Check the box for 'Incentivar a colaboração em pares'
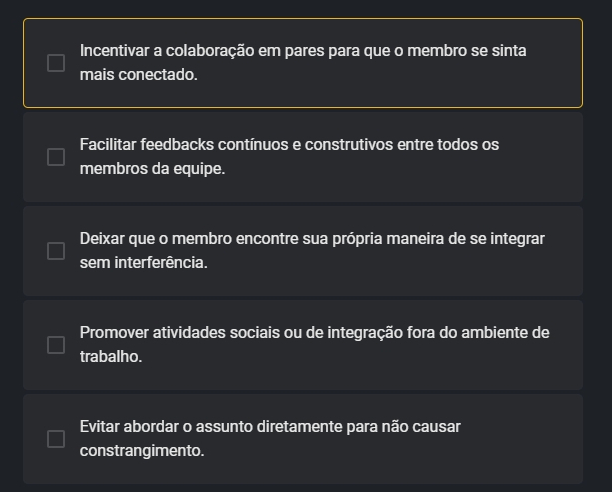 pos(56,63)
